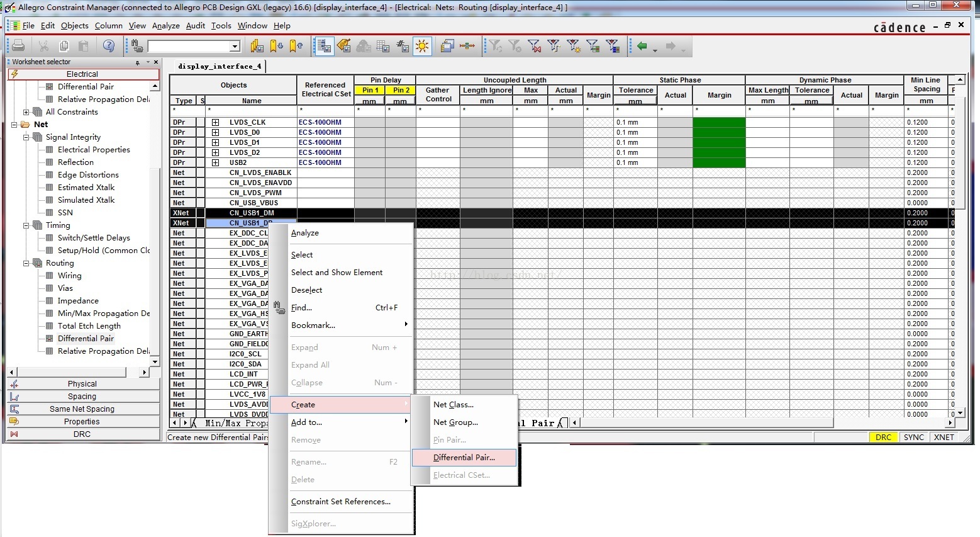Click the last filter funnel icon
Image resolution: width=980 pixels, height=537 pixels.
pyautogui.click(x=613, y=46)
